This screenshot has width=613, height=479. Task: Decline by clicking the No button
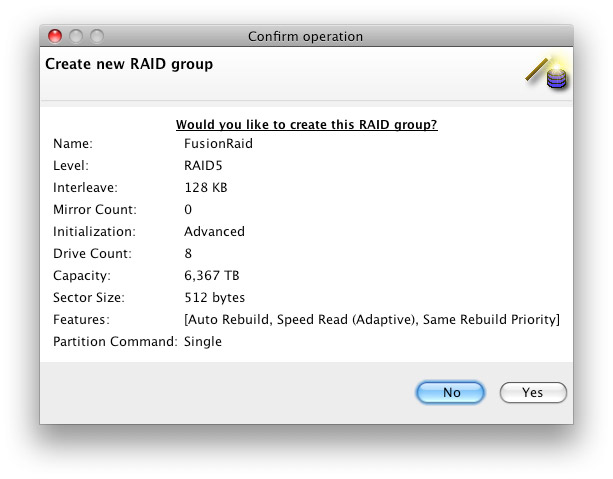click(x=450, y=392)
